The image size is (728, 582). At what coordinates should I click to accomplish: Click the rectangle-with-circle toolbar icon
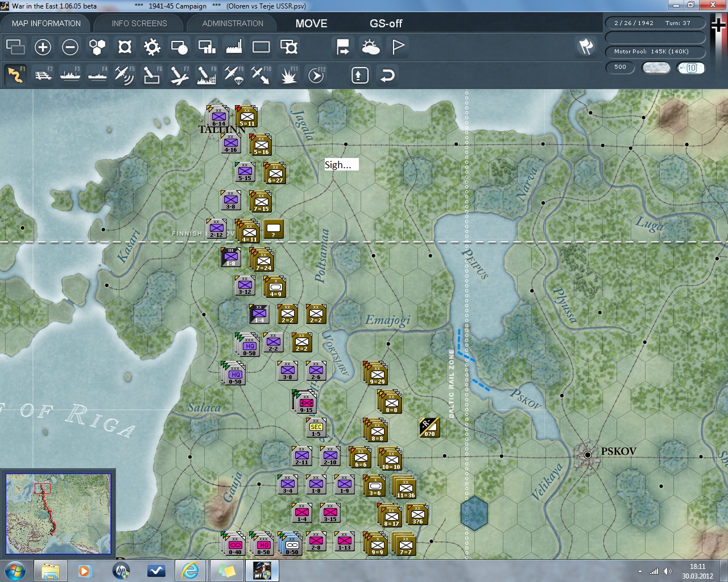(x=179, y=47)
